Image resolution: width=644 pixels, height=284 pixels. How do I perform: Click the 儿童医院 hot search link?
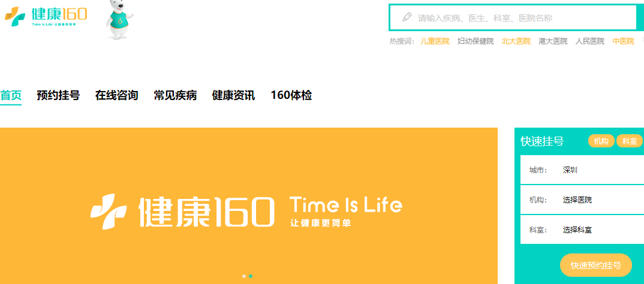[435, 41]
